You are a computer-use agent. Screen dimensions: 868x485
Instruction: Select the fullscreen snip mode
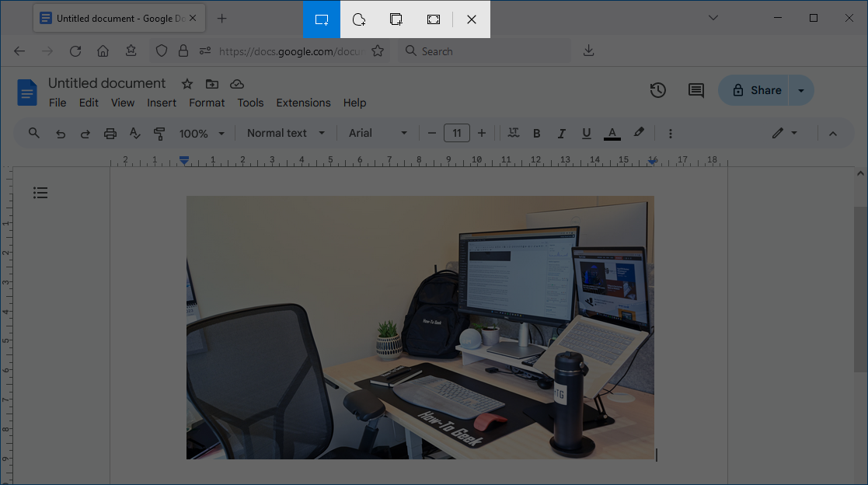pyautogui.click(x=433, y=19)
